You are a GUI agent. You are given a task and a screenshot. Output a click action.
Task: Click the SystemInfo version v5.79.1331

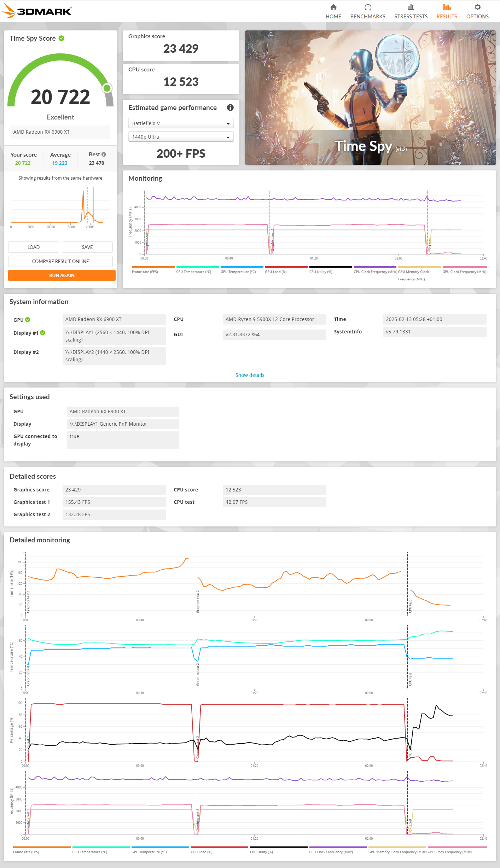(435, 332)
